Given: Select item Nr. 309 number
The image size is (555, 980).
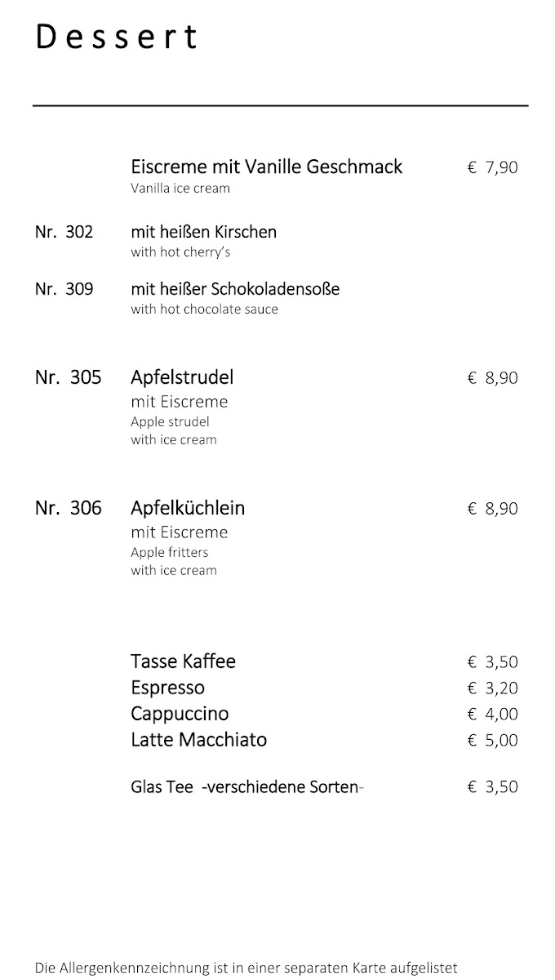Looking at the screenshot, I should pos(64,289).
